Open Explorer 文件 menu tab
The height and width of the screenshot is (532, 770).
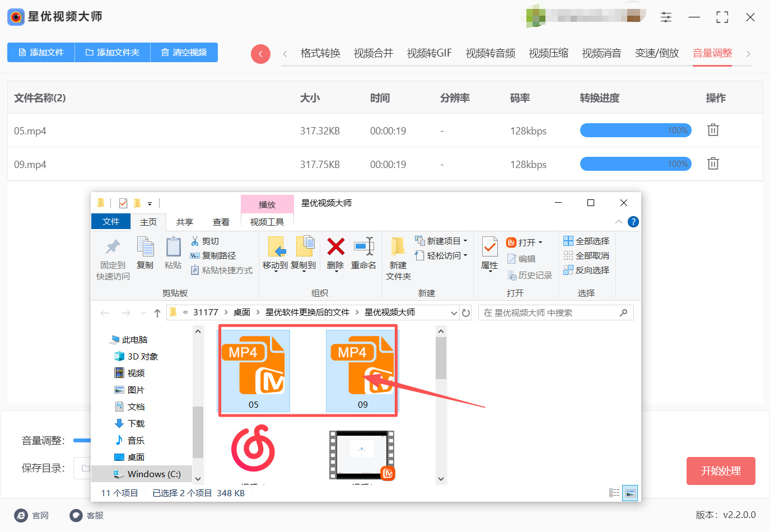coord(111,222)
